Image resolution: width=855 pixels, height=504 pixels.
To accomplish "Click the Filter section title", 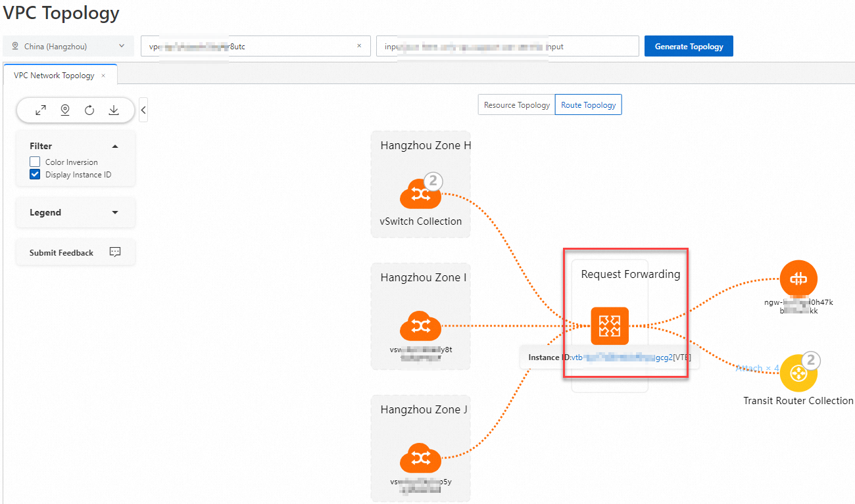I will [41, 147].
